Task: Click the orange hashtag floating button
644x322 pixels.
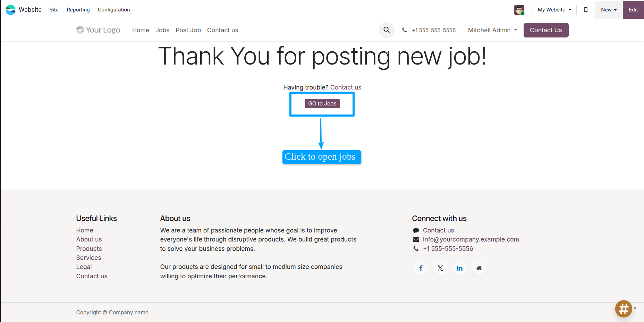Action: [624, 308]
